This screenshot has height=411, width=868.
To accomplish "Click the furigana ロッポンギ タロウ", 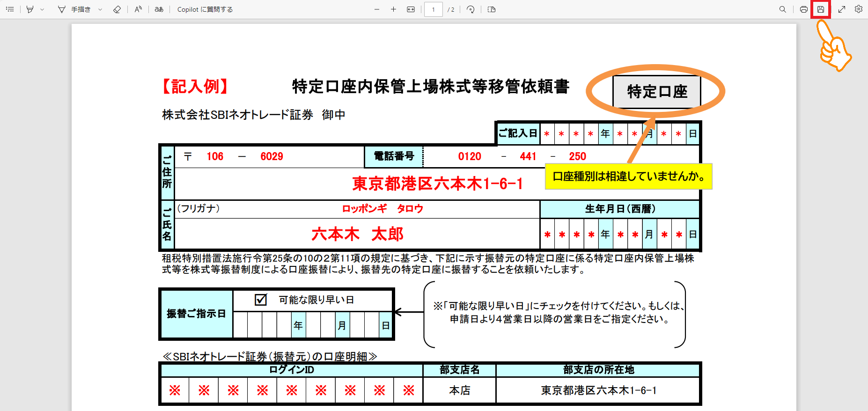I will [x=383, y=209].
